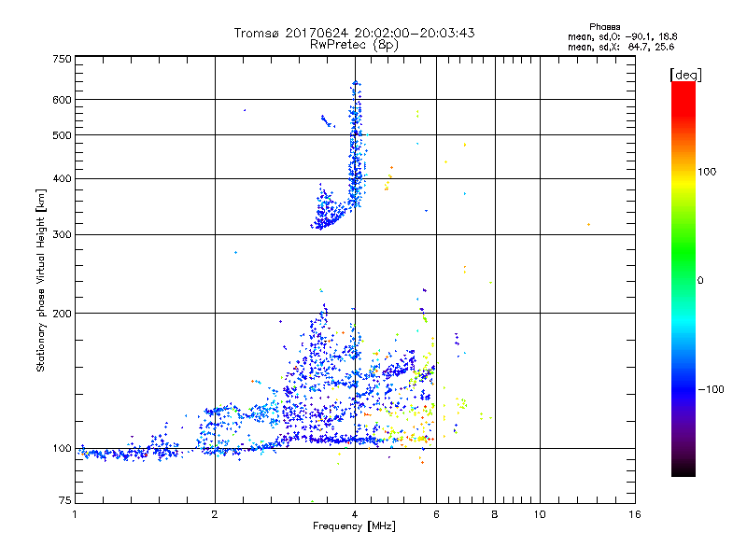This screenshot has height=560, width=747.
Task: Click the x-axis tick label '6'
Action: pos(436,514)
